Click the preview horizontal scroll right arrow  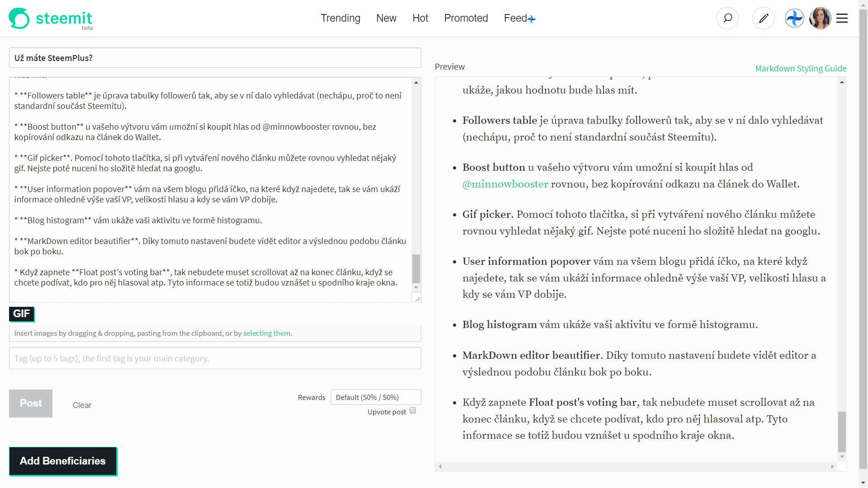click(x=832, y=466)
